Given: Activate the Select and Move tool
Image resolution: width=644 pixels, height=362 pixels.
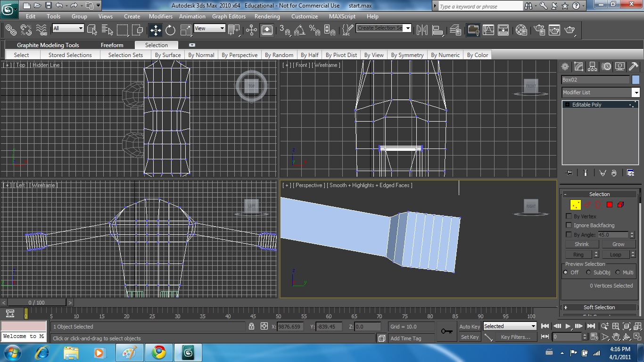Looking at the screenshot, I should click(x=155, y=30).
